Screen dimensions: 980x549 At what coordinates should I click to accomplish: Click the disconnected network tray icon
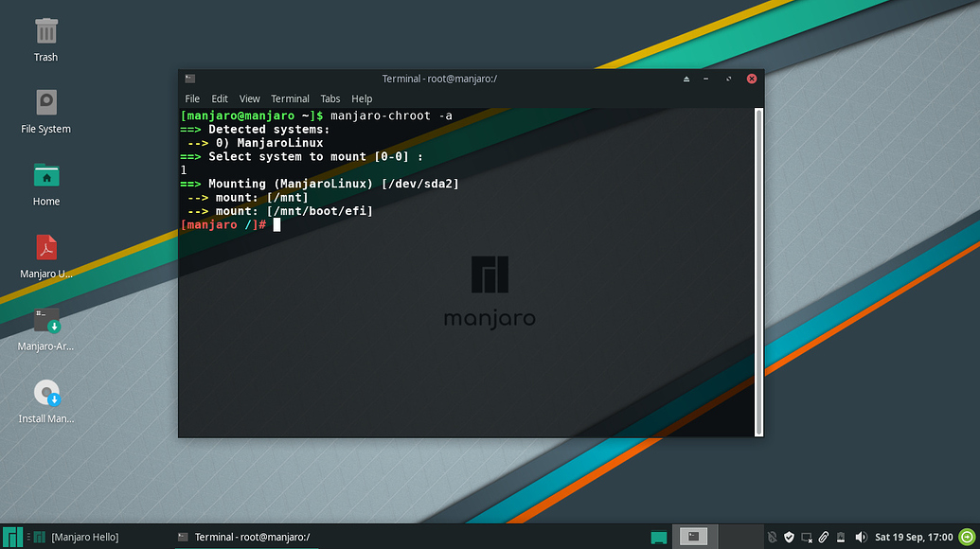tap(807, 537)
